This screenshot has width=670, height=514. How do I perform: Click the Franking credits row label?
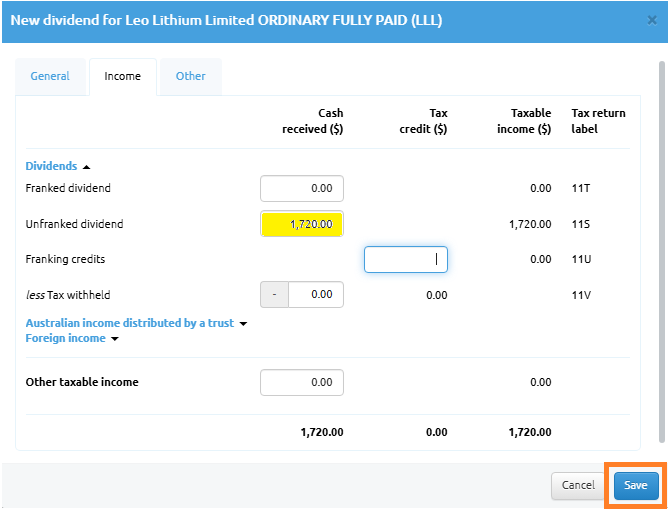pos(65,259)
